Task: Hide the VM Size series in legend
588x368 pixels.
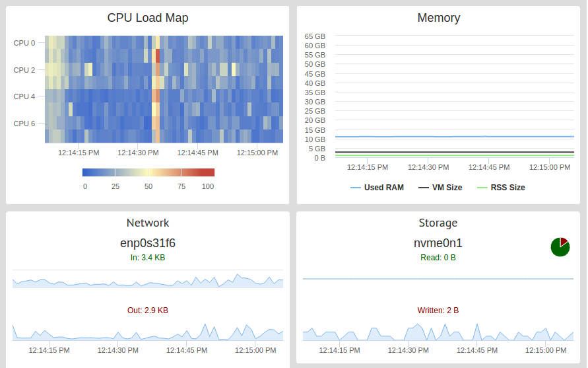Action: (x=440, y=188)
